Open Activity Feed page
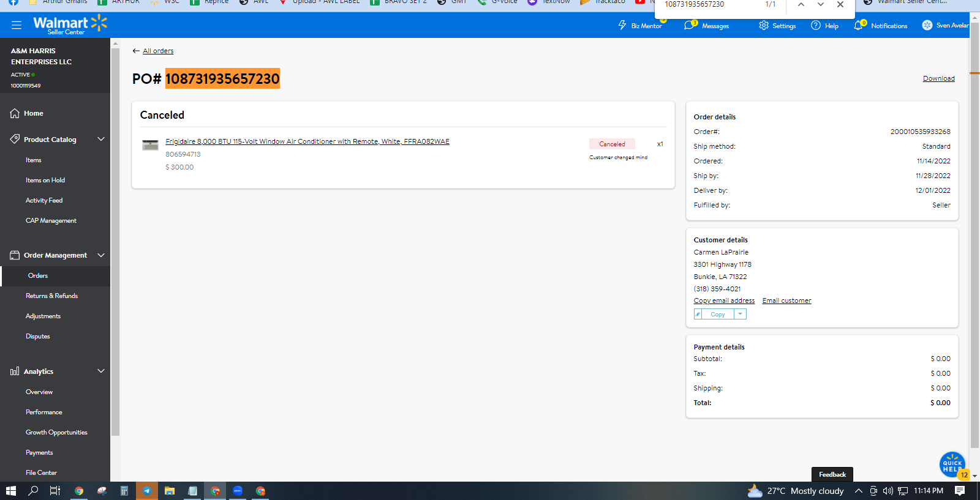980x500 pixels. (44, 201)
